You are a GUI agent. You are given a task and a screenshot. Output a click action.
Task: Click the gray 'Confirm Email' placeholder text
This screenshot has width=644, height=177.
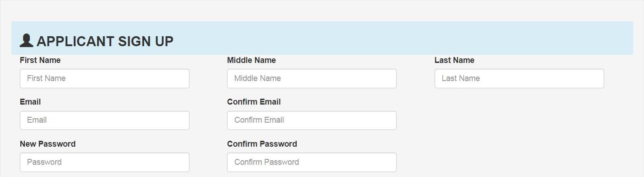pos(259,120)
